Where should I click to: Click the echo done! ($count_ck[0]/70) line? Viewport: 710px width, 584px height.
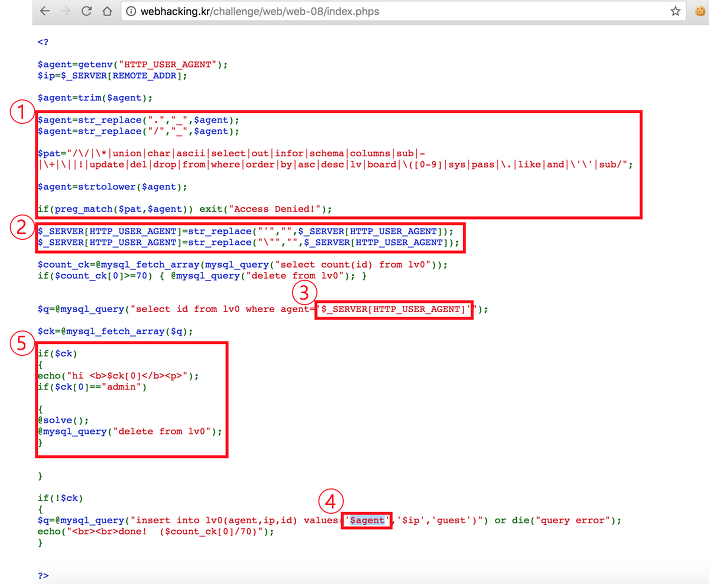pos(155,531)
